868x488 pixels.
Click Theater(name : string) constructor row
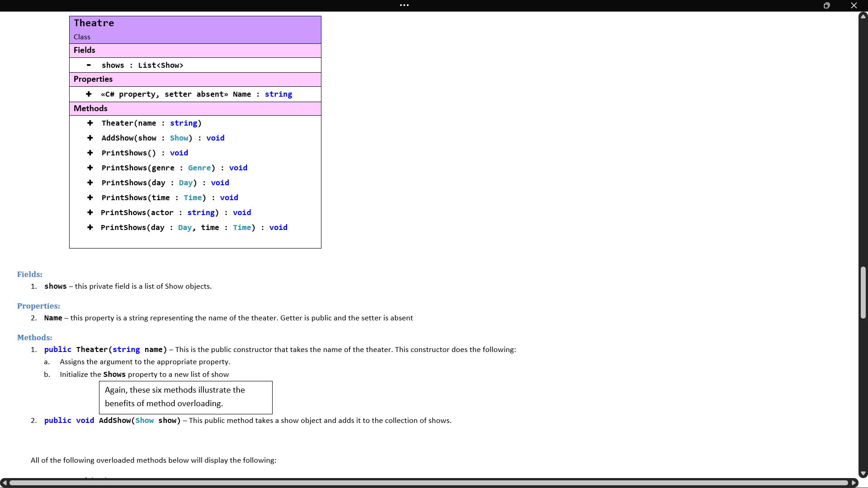click(151, 123)
